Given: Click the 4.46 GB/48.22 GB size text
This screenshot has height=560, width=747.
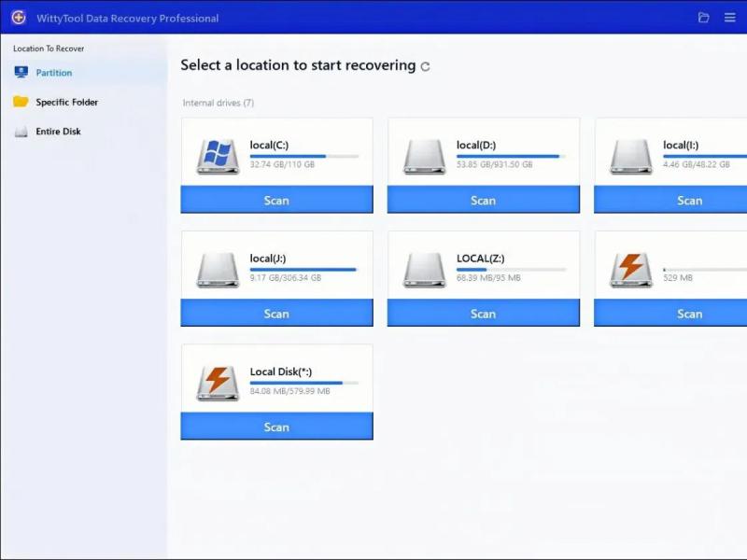Looking at the screenshot, I should pos(696,164).
